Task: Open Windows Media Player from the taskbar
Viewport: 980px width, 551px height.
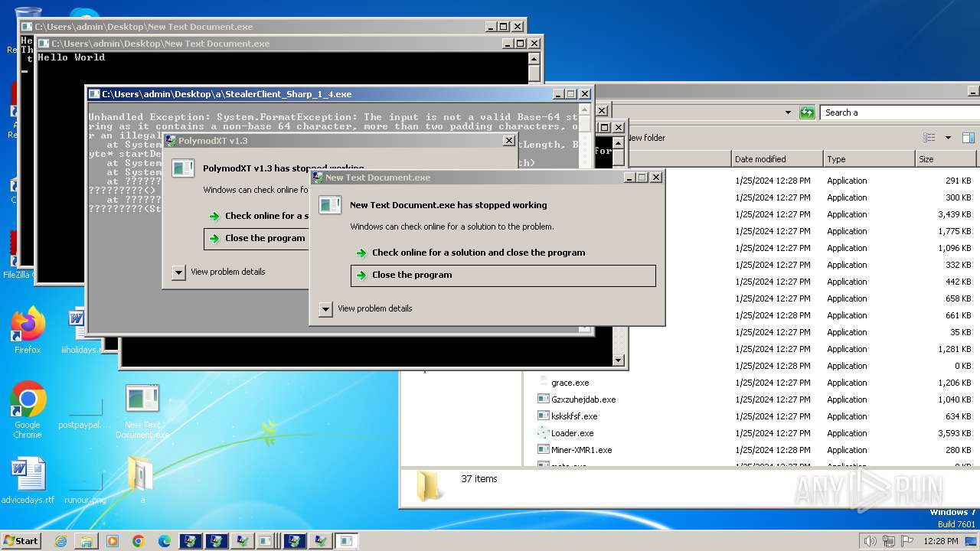Action: (113, 541)
